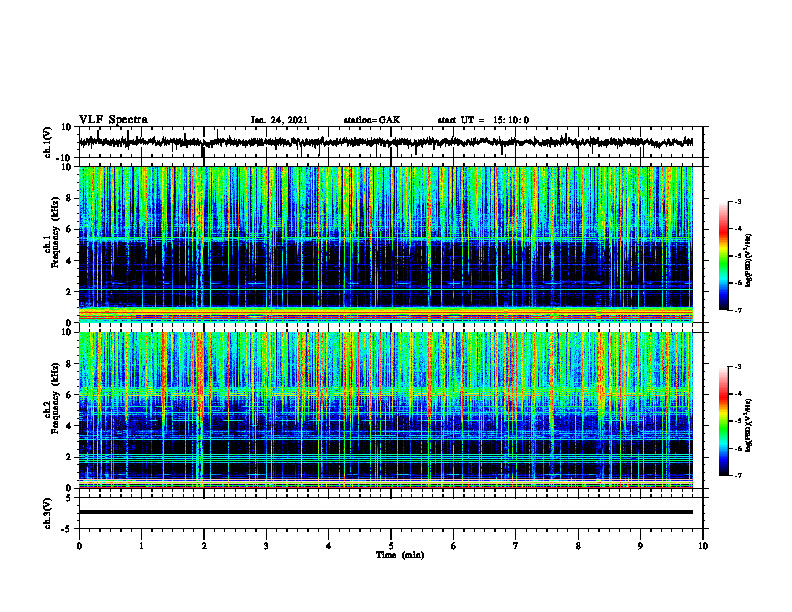
Task: Click the ch.2 "Frequency (kHz)" axis label
Action: pos(55,398)
